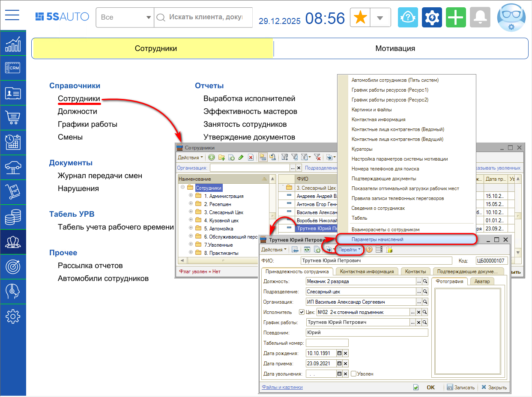The width and height of the screenshot is (532, 397).
Task: Check the Уволен checkbox
Action: click(354, 374)
